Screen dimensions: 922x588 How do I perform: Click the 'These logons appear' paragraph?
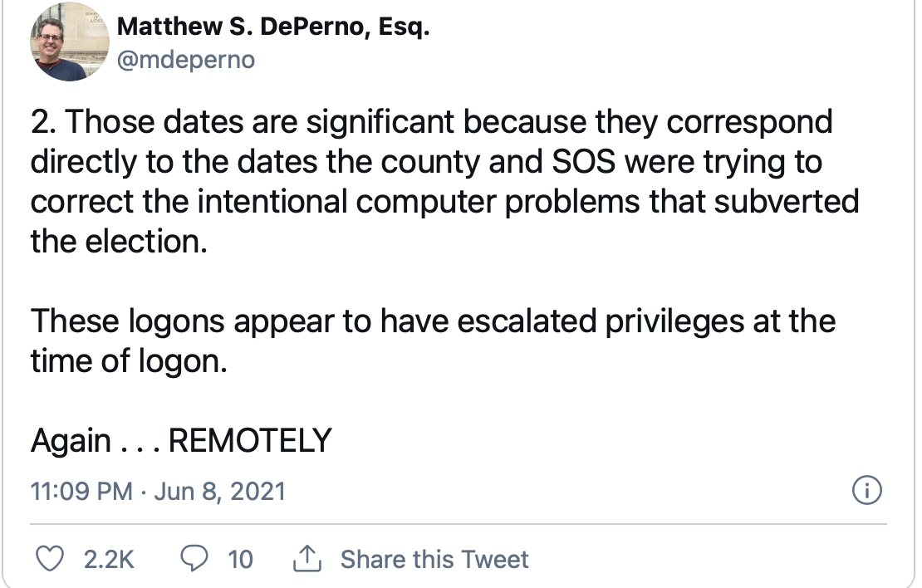click(434, 341)
